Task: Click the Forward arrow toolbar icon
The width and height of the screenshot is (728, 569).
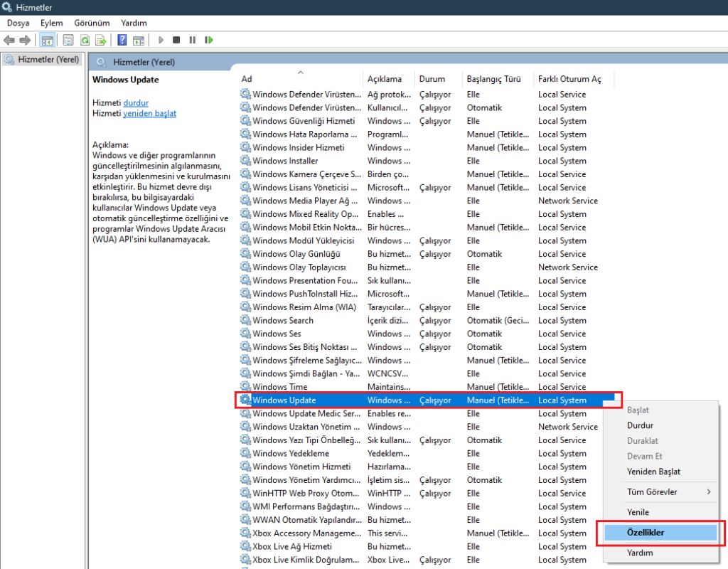Action: tap(25, 41)
